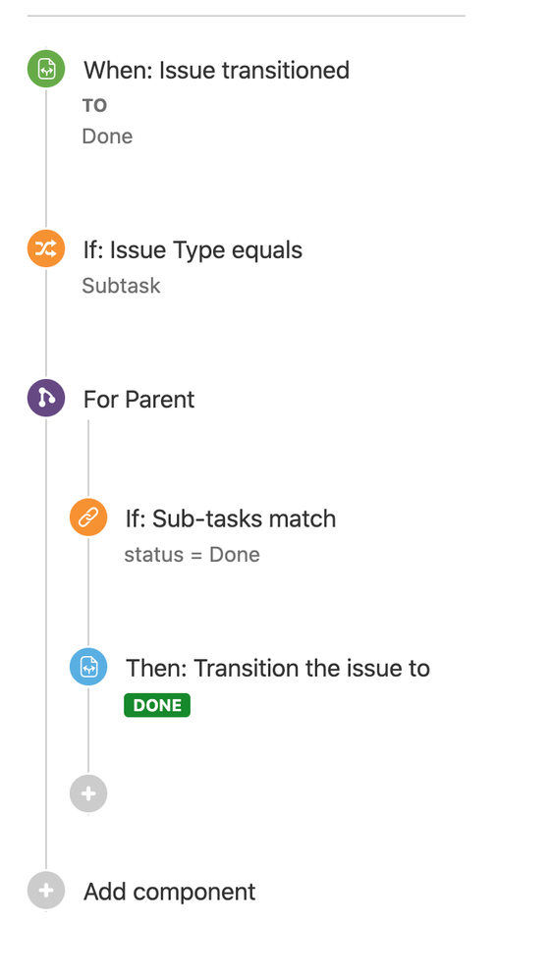Screen dimensions: 553x980
Task: Open the 'If: Sub-tasks match' condition
Action: (x=231, y=518)
